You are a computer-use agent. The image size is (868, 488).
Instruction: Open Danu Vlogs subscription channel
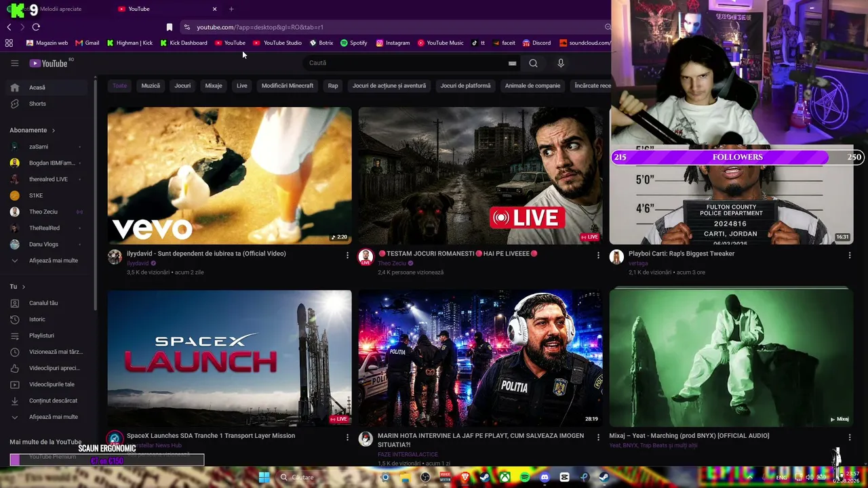[47, 244]
